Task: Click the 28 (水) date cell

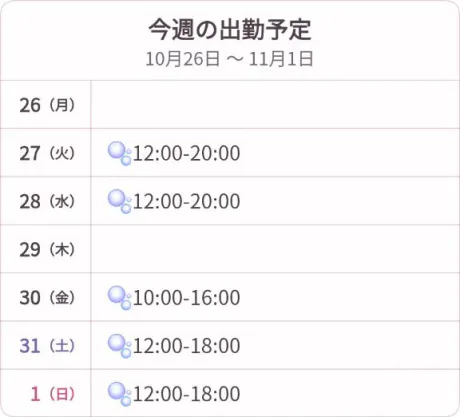Action: tap(46, 201)
